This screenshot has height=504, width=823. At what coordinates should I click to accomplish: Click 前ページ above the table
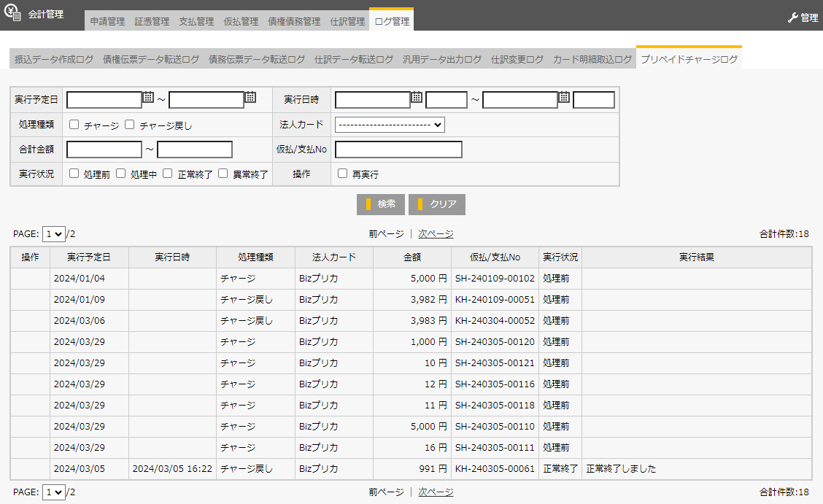tap(386, 234)
